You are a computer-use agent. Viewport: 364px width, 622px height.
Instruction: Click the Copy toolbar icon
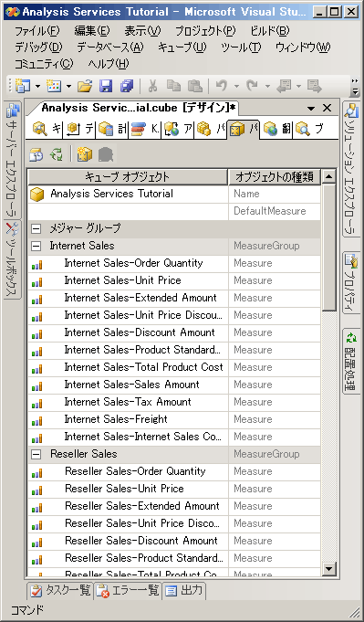[173, 86]
